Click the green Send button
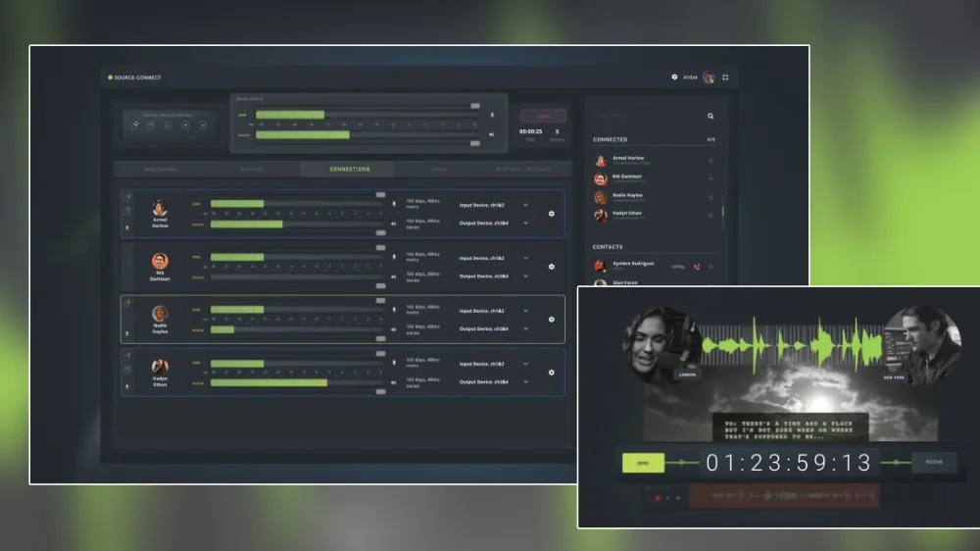 (643, 463)
